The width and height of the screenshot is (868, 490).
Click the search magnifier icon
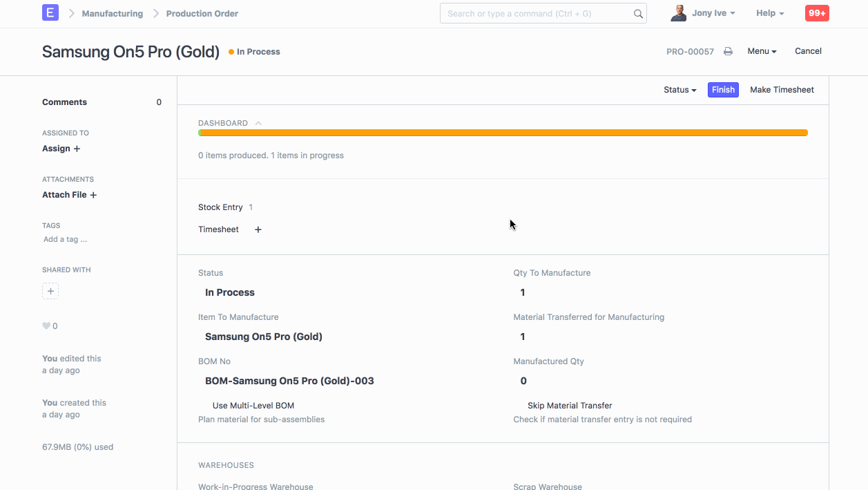click(x=638, y=14)
